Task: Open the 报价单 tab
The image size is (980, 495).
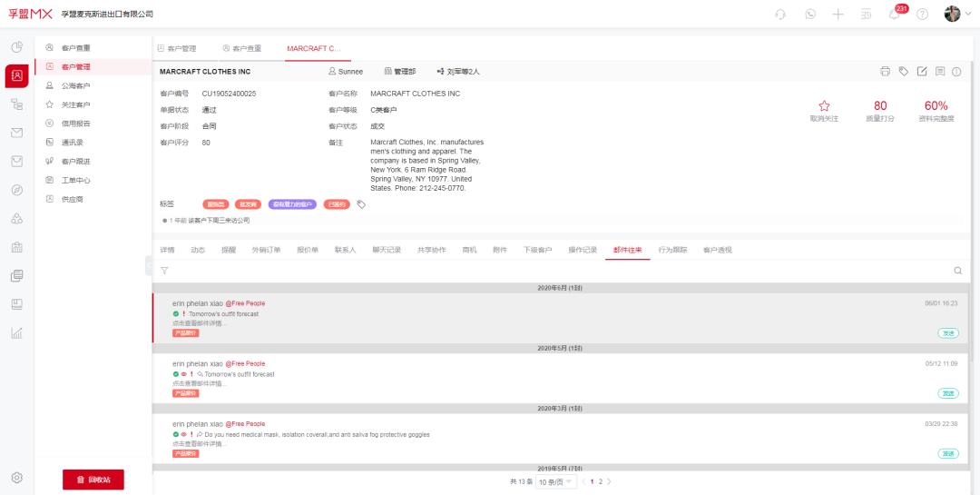Action: click(308, 250)
